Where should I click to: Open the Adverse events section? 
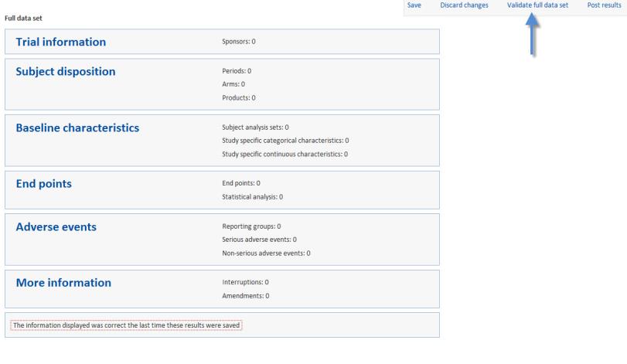click(x=56, y=227)
